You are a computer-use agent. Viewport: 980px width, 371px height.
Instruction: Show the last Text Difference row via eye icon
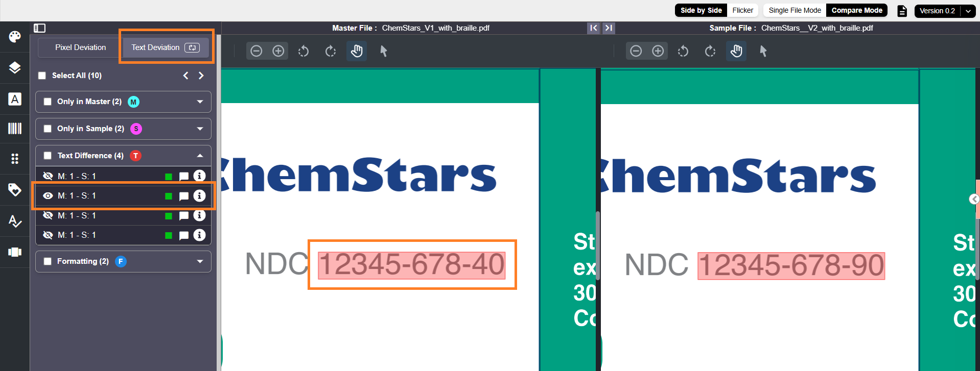(48, 235)
